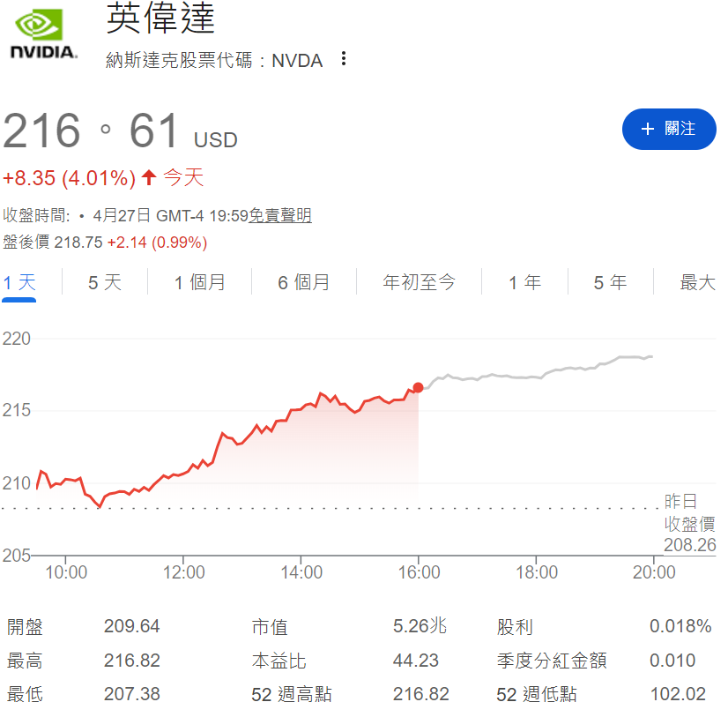The image size is (728, 702).
Task: Select the 1 天 time range tab
Action: coord(19,280)
